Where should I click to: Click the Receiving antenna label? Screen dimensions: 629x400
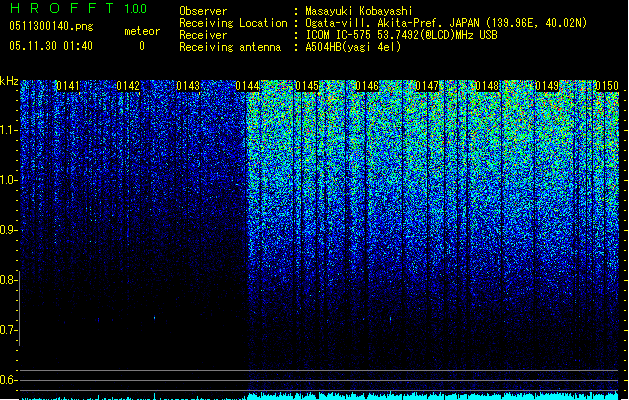click(x=230, y=47)
